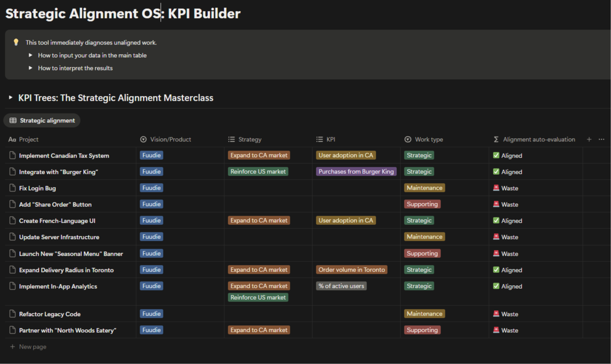Click page icon of Fix Login Bug

tap(12, 188)
